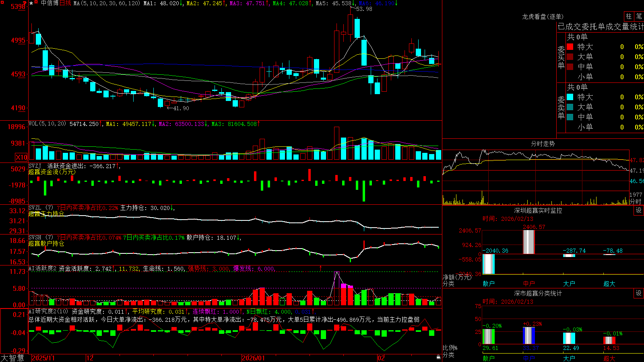Click the 12 month timeline label

click(90, 358)
